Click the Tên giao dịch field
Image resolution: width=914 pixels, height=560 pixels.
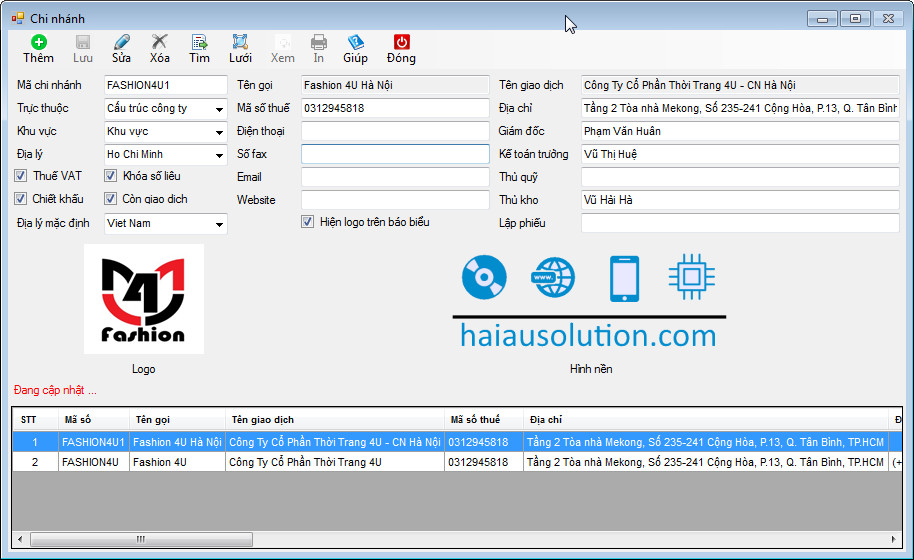click(740, 85)
